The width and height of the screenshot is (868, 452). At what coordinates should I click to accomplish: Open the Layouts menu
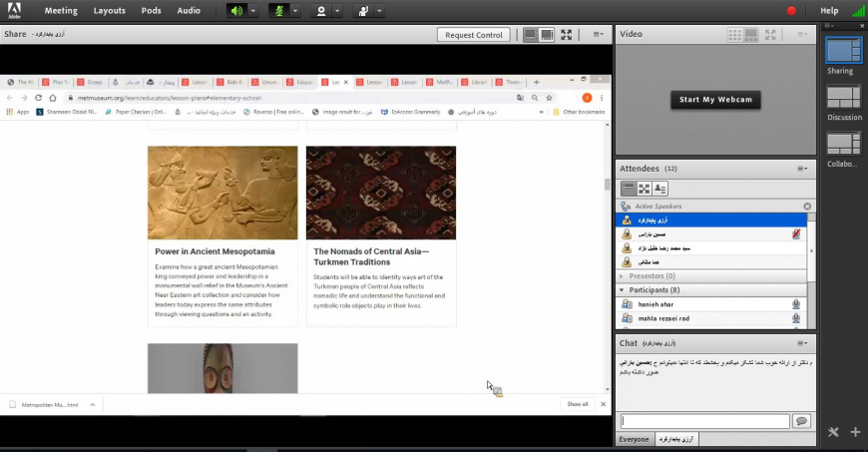pos(110,11)
